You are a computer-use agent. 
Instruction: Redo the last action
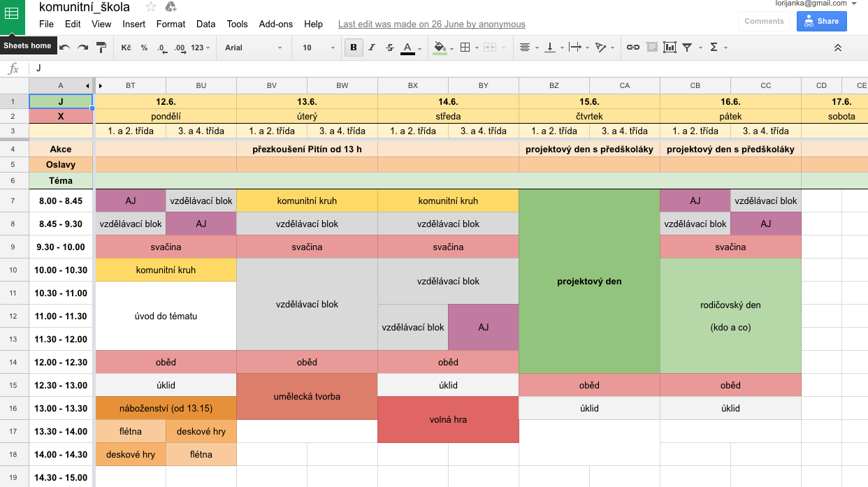(x=82, y=48)
